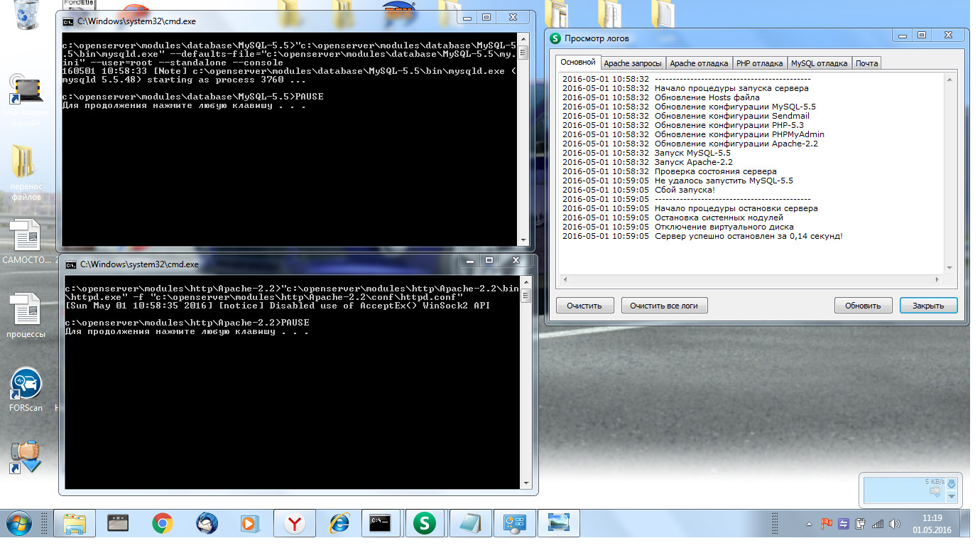Click the green Open Server taskbar icon

pos(425,524)
